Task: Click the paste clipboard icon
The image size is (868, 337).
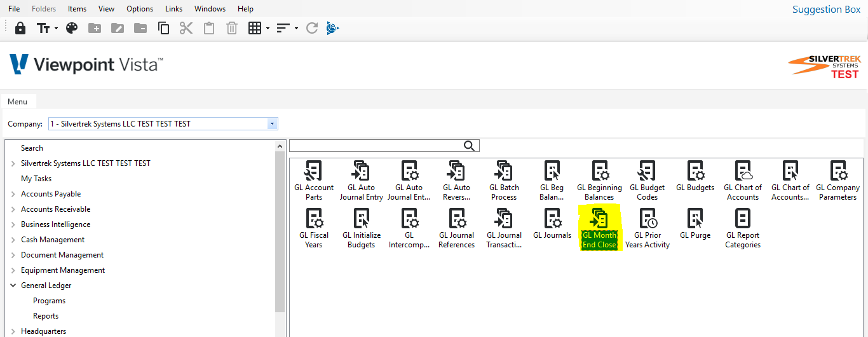Action: coord(209,28)
